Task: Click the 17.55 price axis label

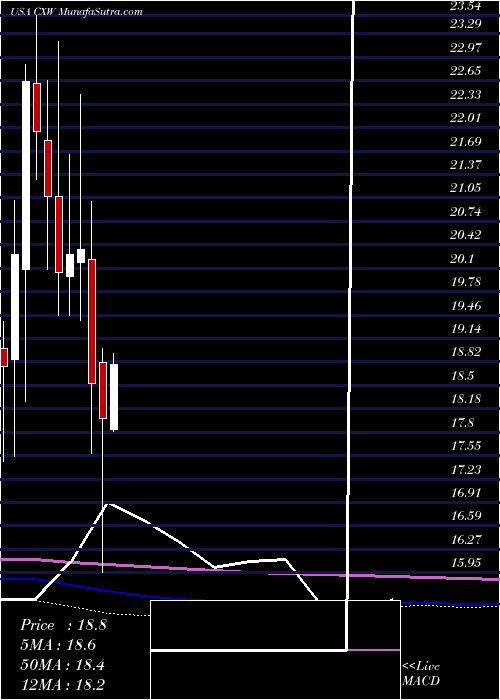Action: tap(465, 446)
